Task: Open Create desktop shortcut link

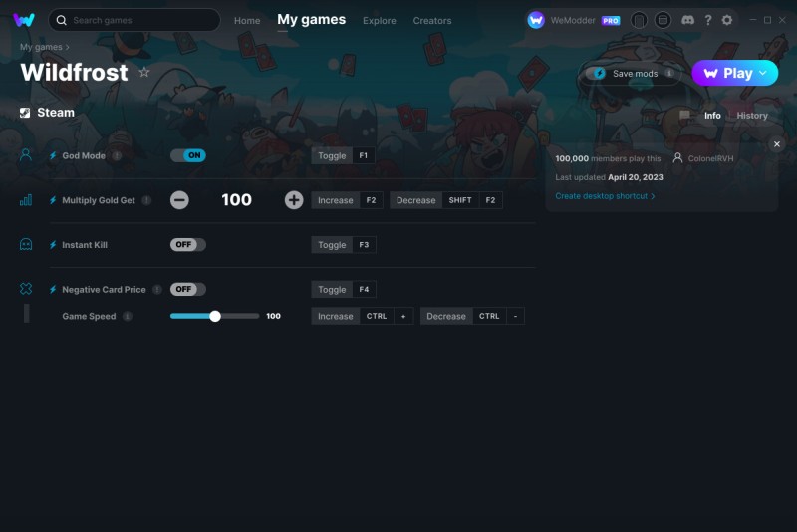Action: [605, 196]
